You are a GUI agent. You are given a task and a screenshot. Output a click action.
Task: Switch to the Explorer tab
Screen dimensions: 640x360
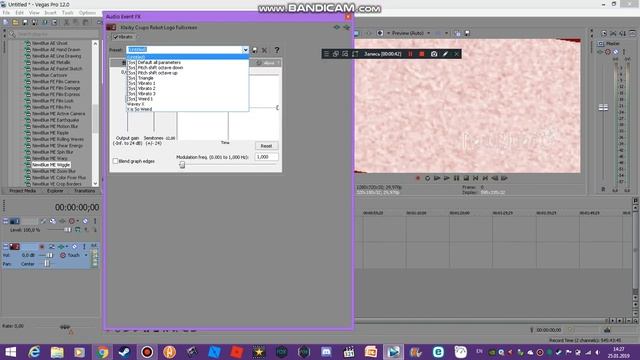click(x=55, y=191)
